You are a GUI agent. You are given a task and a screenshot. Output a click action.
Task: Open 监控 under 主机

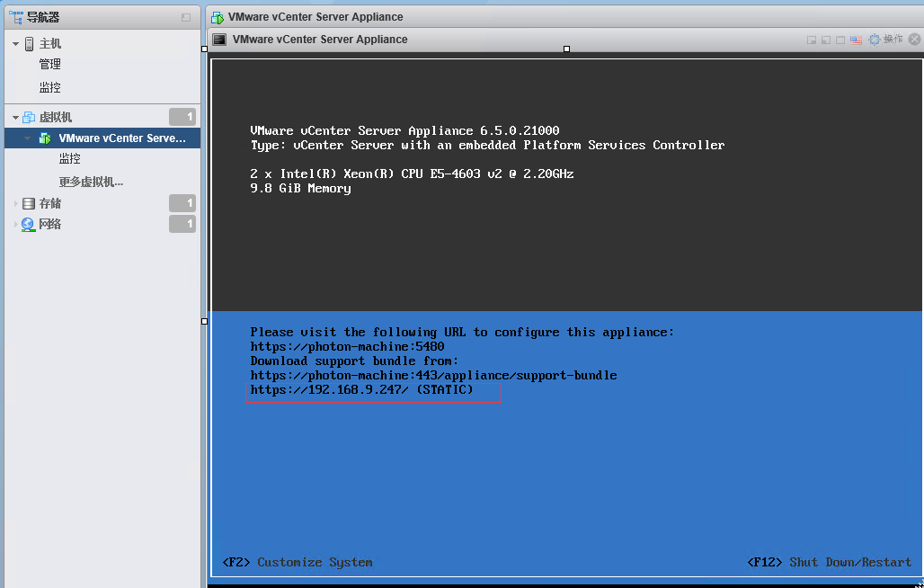click(50, 88)
